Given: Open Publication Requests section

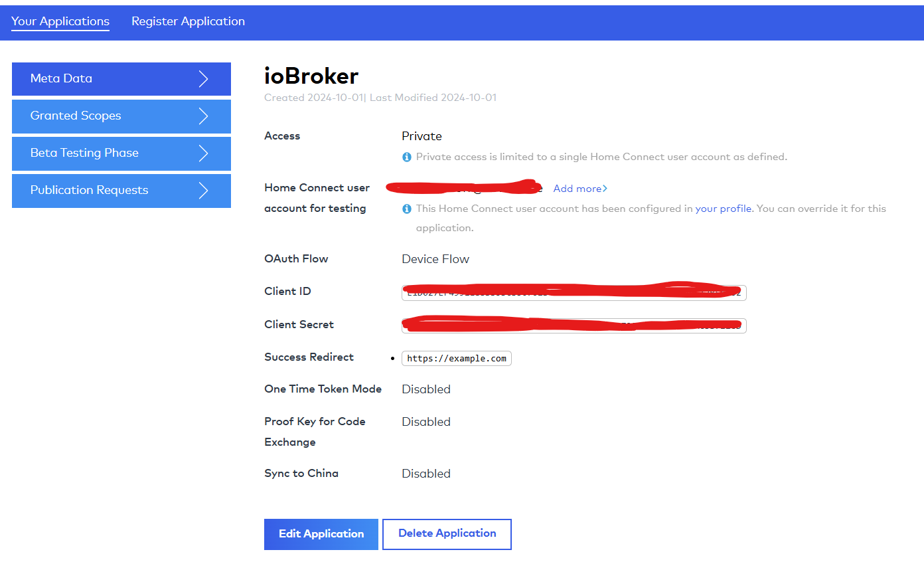Looking at the screenshot, I should [121, 191].
